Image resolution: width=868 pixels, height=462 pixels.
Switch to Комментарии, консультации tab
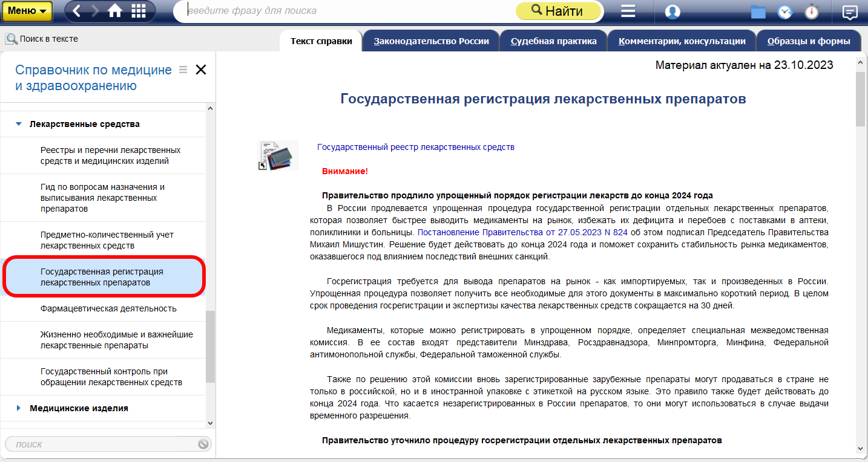682,41
